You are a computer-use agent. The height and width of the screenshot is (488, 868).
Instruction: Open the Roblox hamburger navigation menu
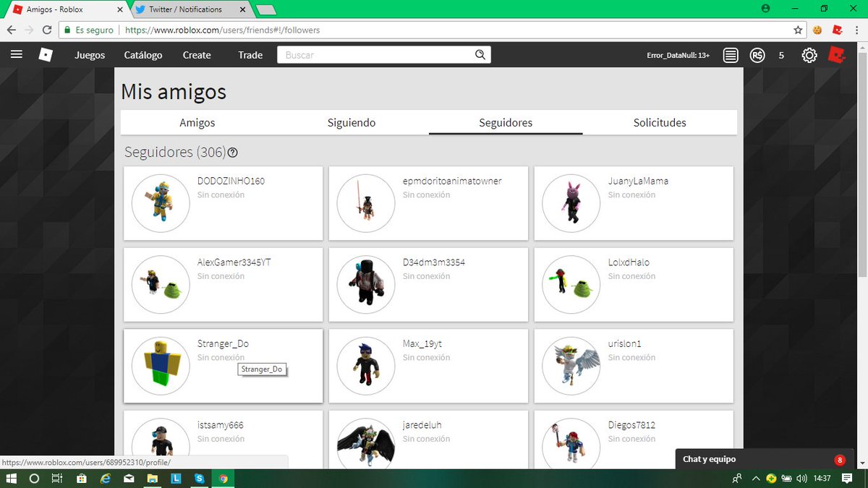pyautogui.click(x=17, y=55)
